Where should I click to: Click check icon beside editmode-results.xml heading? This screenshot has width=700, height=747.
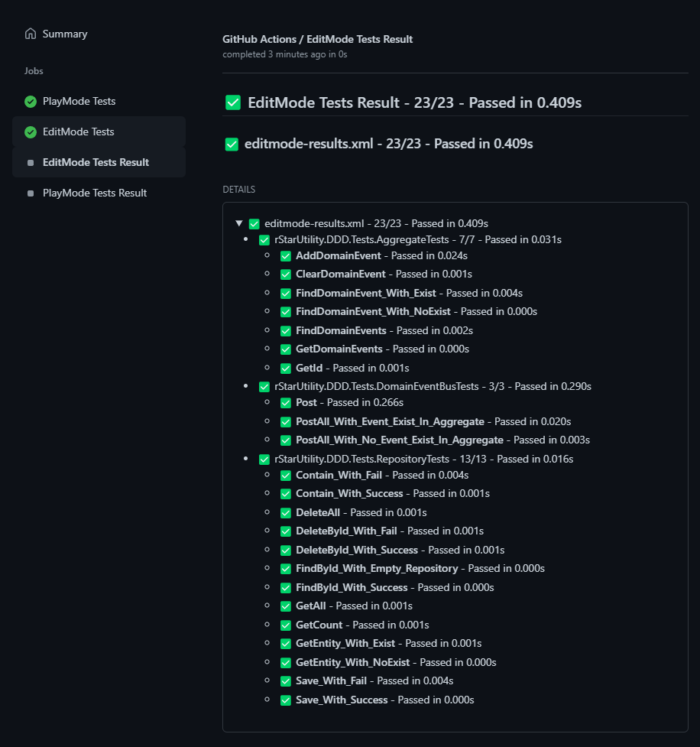[232, 144]
